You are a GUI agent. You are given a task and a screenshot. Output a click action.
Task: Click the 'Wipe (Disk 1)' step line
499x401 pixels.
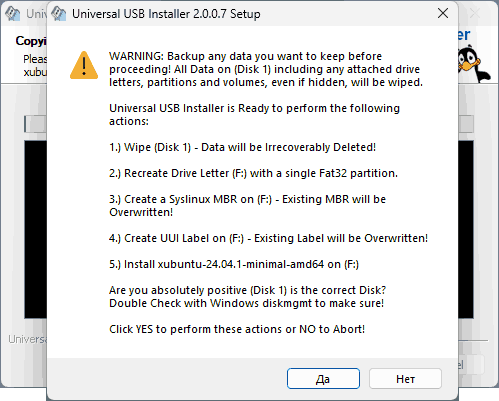click(x=242, y=147)
